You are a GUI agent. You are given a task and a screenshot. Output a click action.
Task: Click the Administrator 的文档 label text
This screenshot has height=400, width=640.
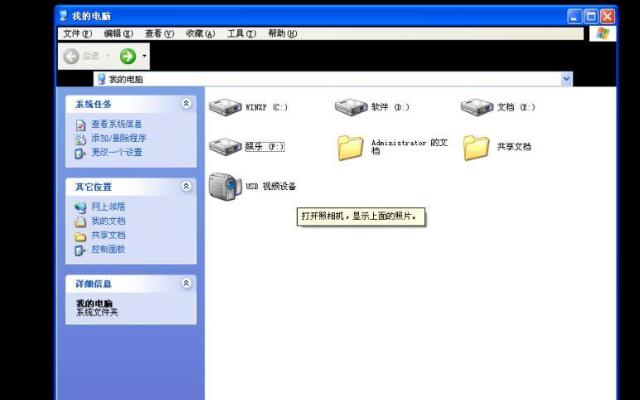pos(409,147)
